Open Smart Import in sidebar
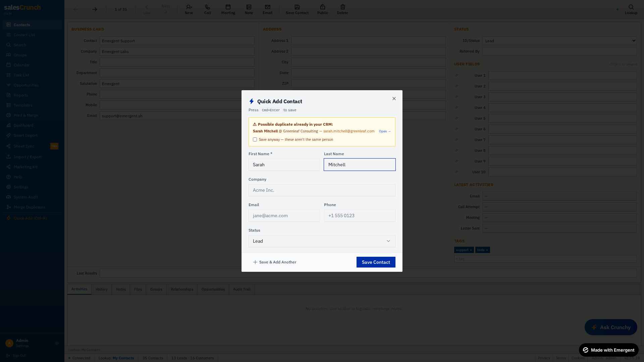 point(32,135)
